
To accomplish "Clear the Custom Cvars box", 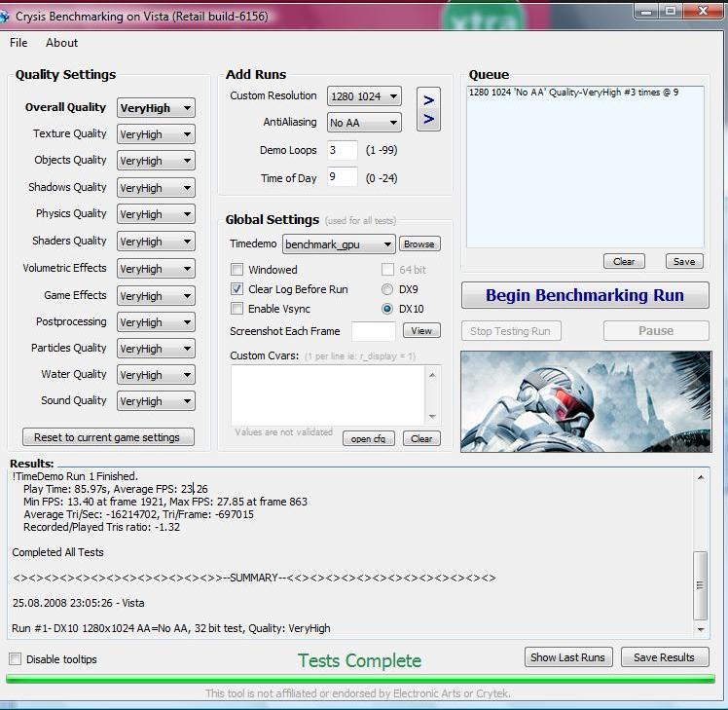I will pos(421,438).
